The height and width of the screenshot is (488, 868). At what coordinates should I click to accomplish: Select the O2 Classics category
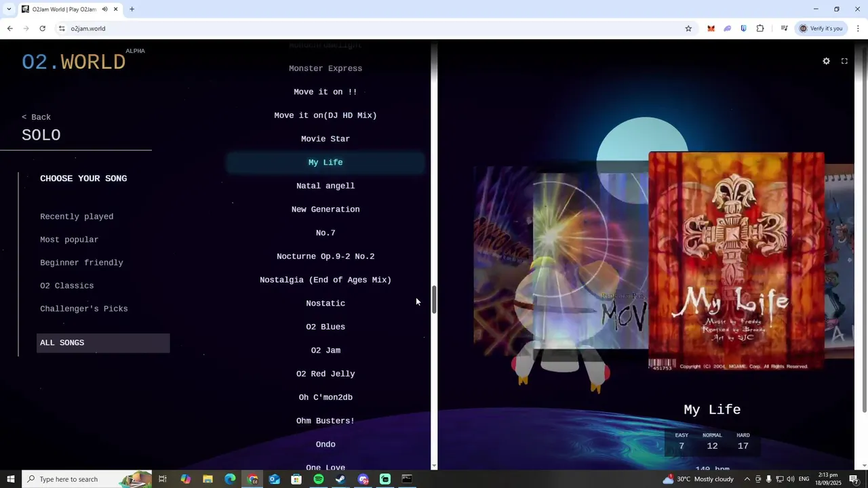click(x=67, y=286)
